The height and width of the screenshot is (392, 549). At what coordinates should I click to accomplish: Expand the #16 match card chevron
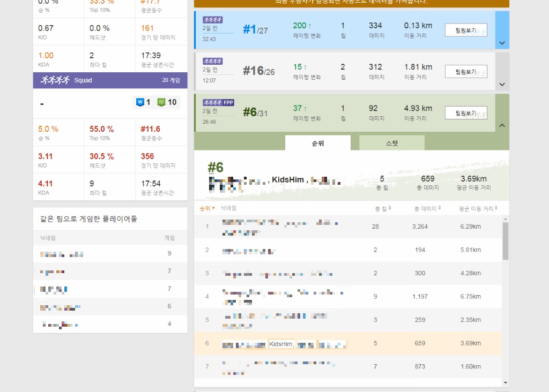pos(502,84)
